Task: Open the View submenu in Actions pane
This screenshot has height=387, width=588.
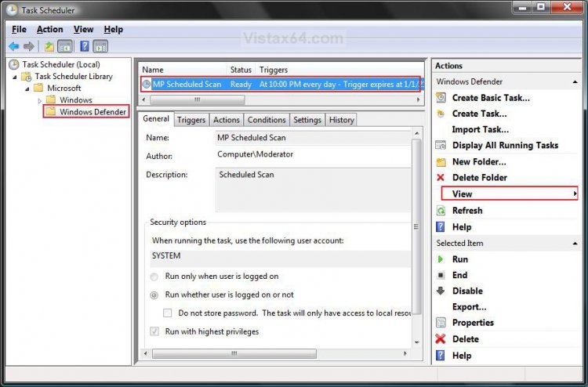Action: (510, 193)
